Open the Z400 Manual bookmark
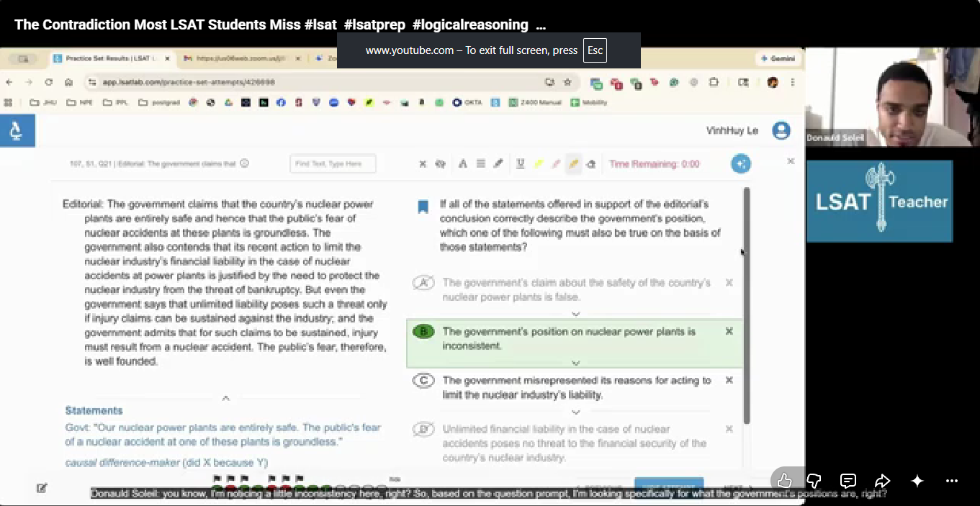The height and width of the screenshot is (506, 980). pos(535,102)
